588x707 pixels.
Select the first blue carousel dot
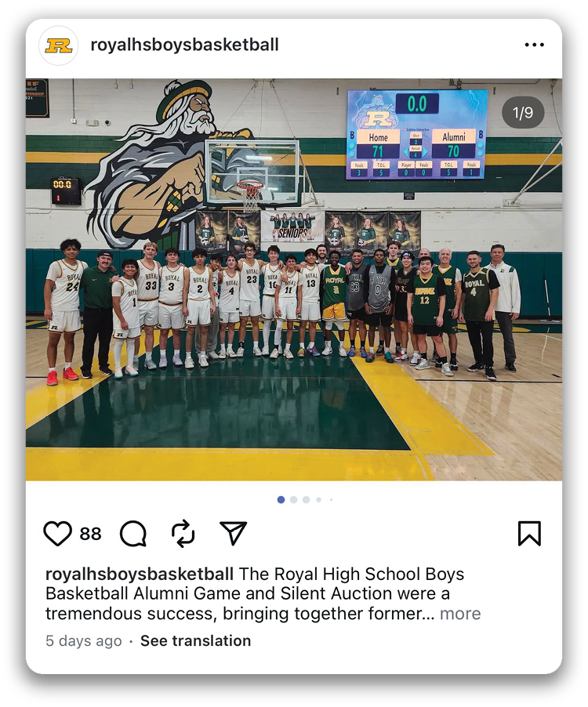pos(281,499)
